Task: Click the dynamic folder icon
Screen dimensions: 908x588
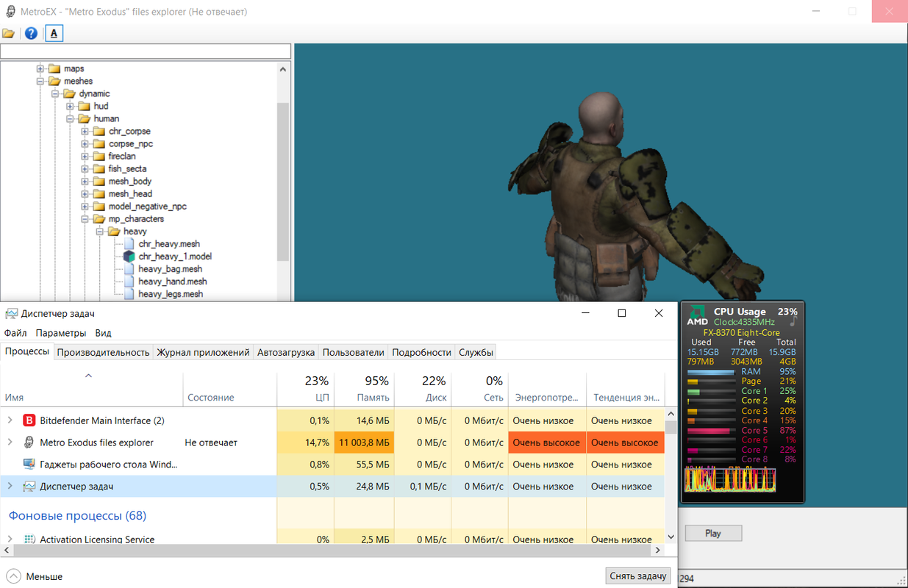Action: 69,93
